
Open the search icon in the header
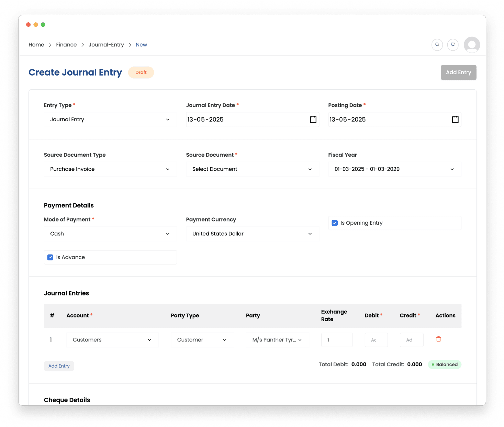[x=437, y=45]
